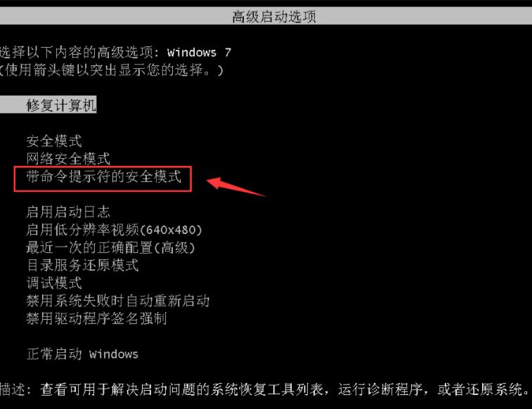Click the 描述 description line at bottom
The width and height of the screenshot is (532, 409).
[x=265, y=389]
